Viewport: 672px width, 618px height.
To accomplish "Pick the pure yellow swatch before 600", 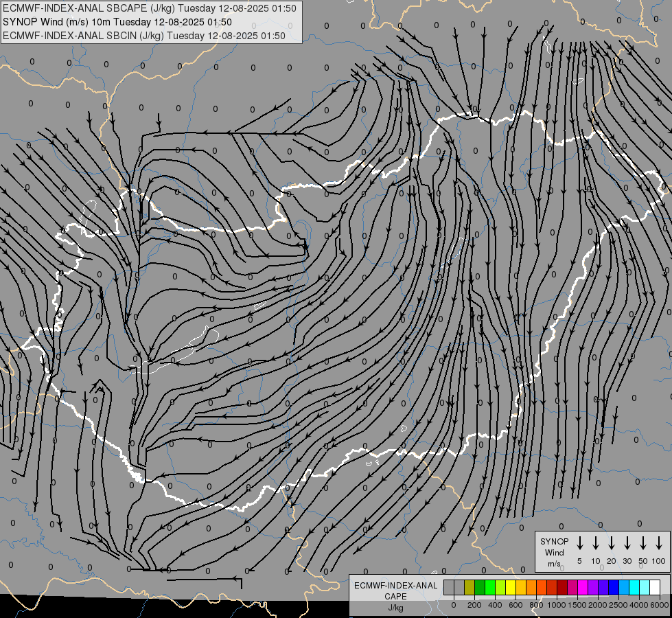I will click(511, 588).
